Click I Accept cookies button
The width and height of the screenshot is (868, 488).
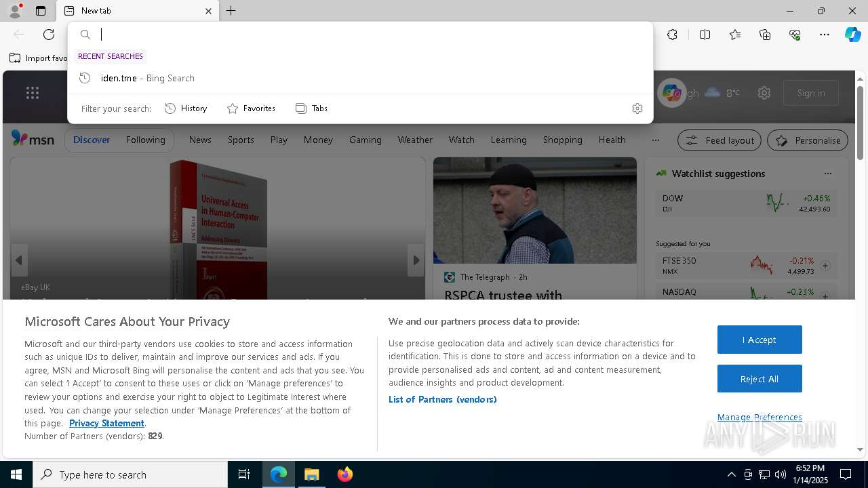759,340
